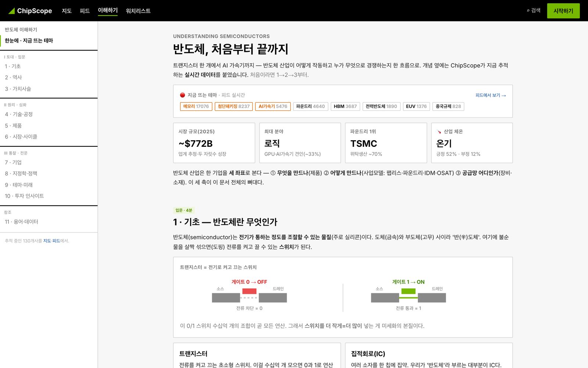Open the 중국규제 828 theme chip
Screen dimensions: 588x368
448,106
